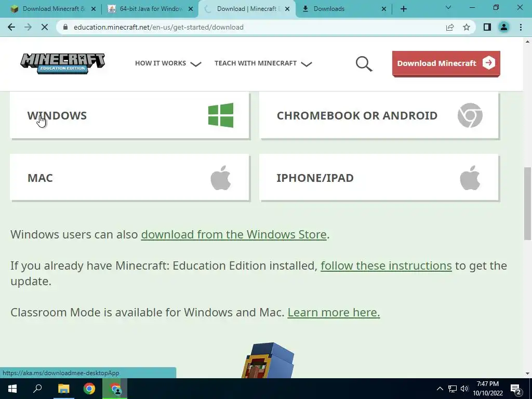Click the scrollbar down arrow
The image size is (532, 399).
(x=527, y=374)
